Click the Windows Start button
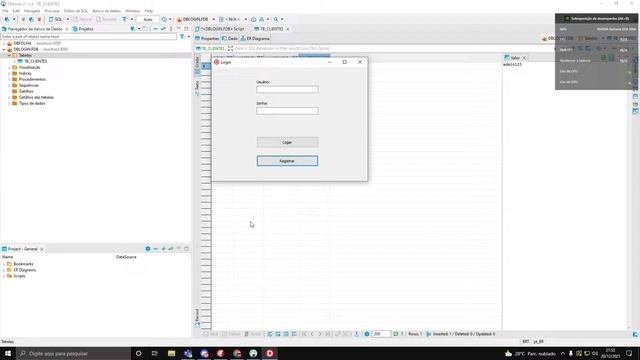This screenshot has width=640, height=360. 8,353
